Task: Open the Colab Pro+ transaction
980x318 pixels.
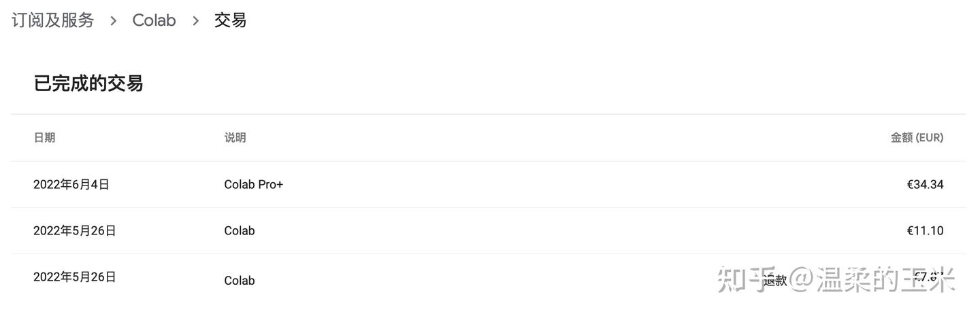Action: (x=253, y=184)
